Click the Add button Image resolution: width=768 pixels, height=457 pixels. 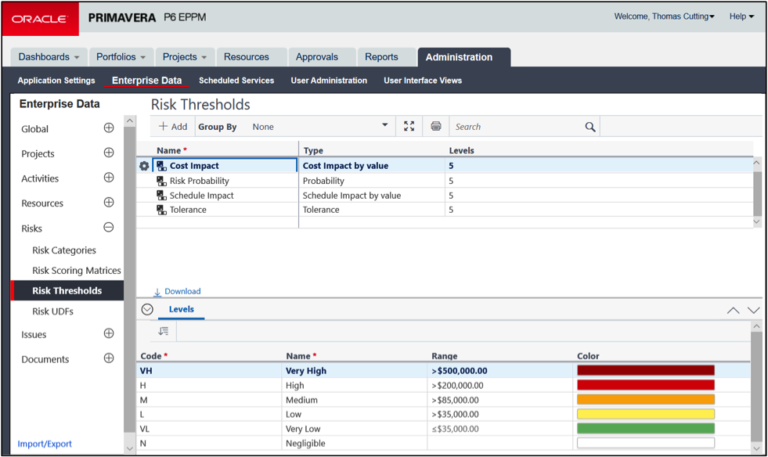tap(173, 127)
